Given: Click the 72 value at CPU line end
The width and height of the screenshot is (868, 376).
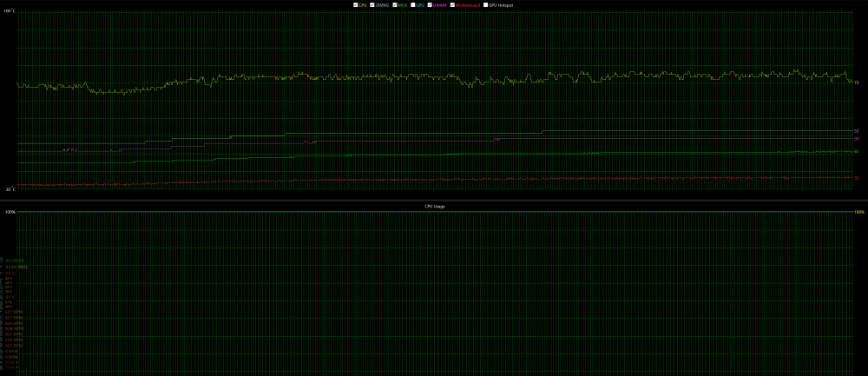Looking at the screenshot, I should (x=856, y=83).
